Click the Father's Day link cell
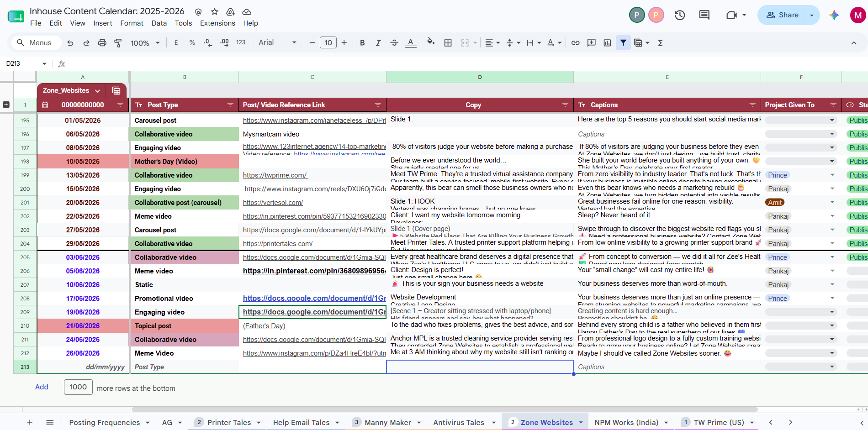The image size is (868, 430). (x=264, y=326)
